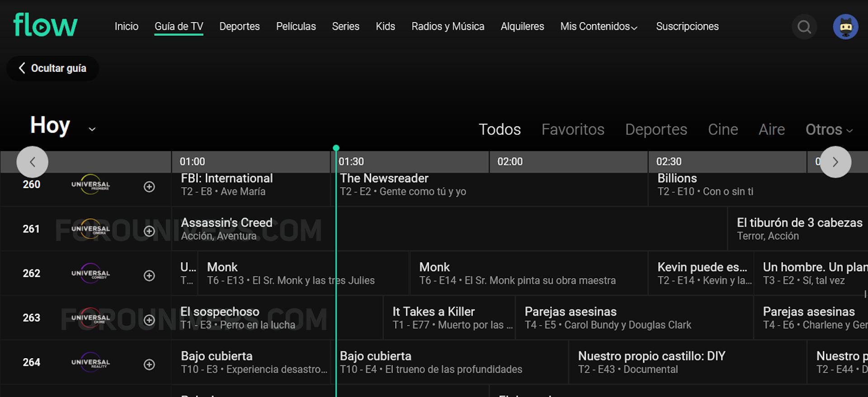Select the Deportes filter tab
Image resolution: width=868 pixels, height=397 pixels.
pyautogui.click(x=656, y=130)
